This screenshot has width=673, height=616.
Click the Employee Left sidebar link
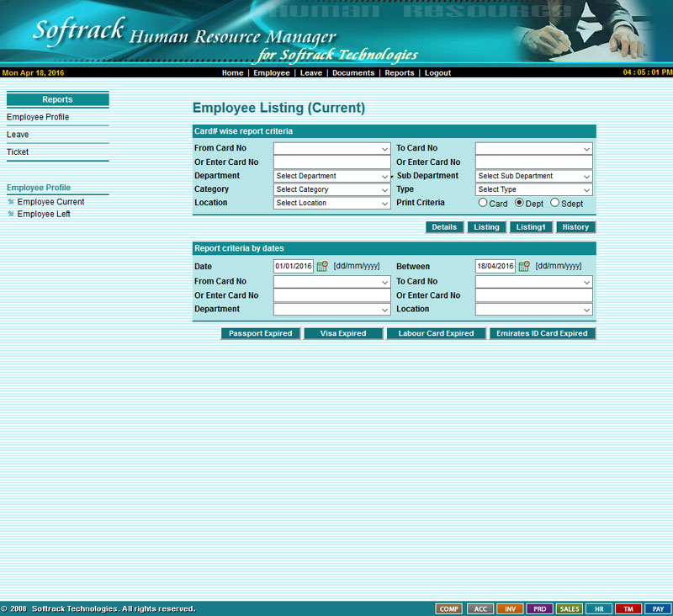coord(43,215)
